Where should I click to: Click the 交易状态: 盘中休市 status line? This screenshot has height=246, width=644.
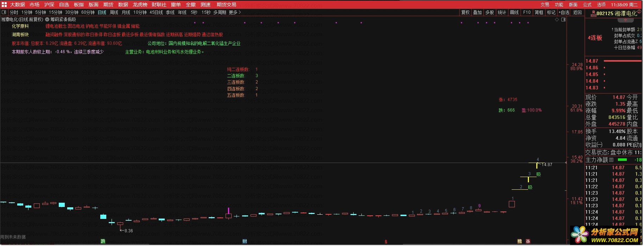(613, 152)
